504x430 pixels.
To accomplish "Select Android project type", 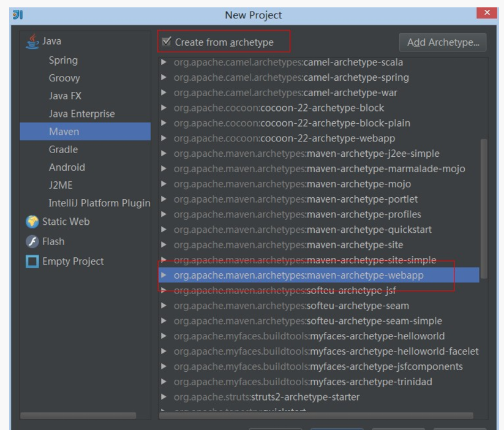I will (67, 167).
